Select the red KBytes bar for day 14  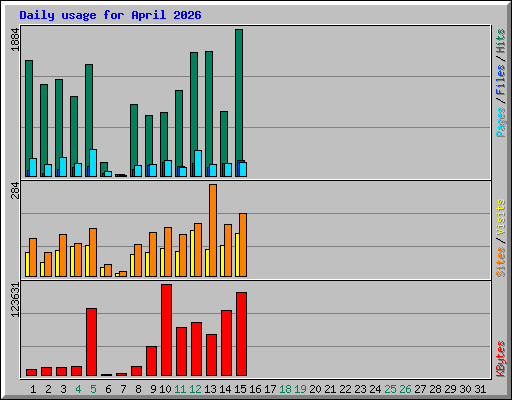(x=226, y=343)
